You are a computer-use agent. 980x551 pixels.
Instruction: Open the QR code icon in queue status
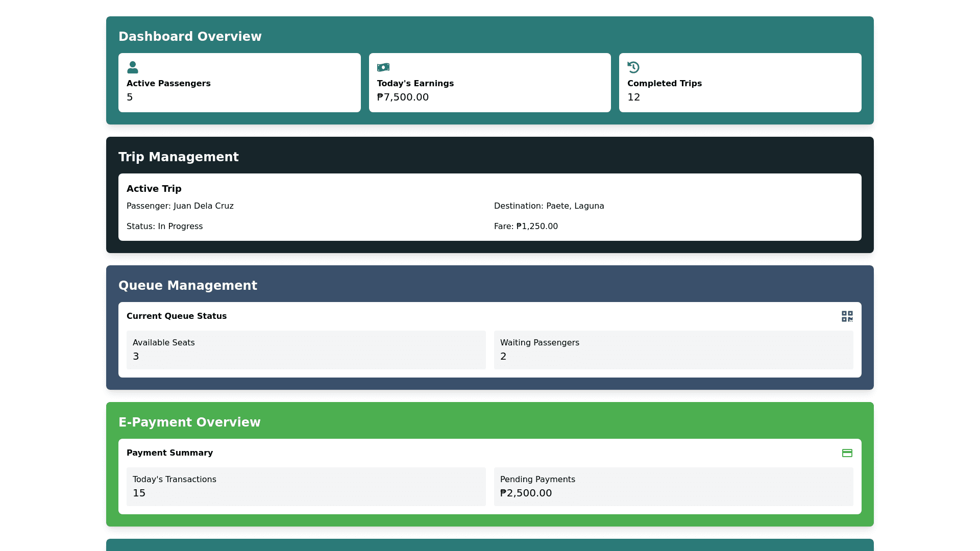(x=847, y=316)
